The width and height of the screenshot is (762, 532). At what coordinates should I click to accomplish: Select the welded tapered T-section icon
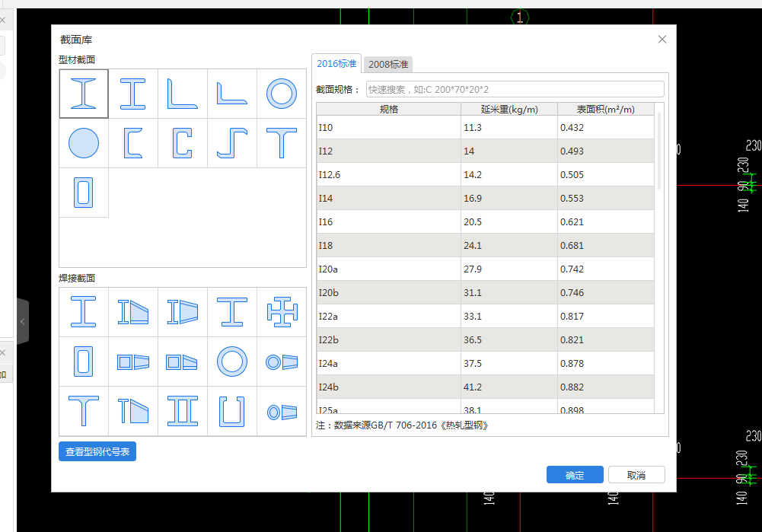133,411
